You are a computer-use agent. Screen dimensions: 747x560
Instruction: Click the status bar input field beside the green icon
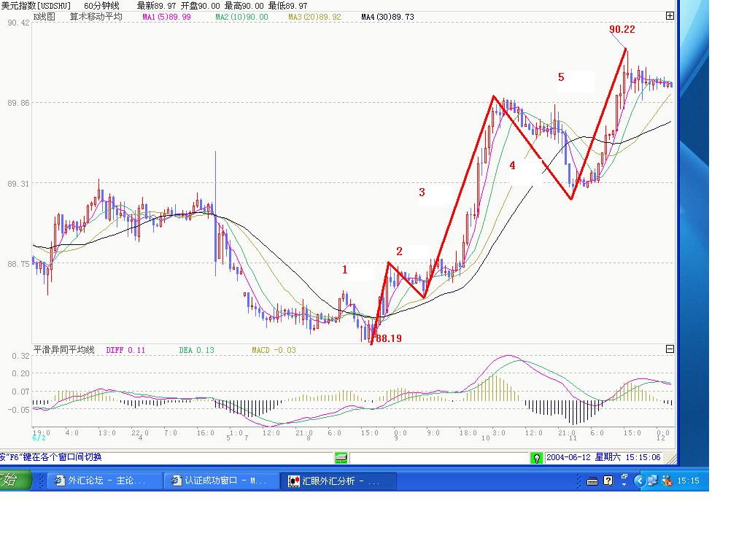tap(438, 458)
